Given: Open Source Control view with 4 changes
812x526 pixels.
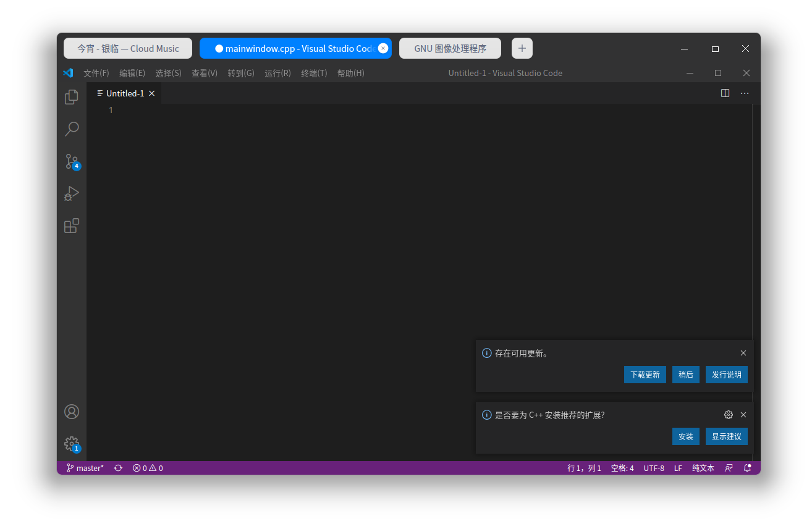Looking at the screenshot, I should pyautogui.click(x=72, y=161).
